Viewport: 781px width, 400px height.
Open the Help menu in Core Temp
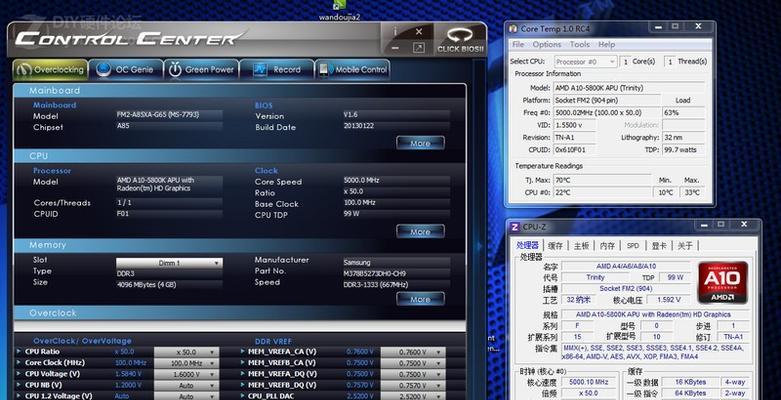tap(606, 44)
